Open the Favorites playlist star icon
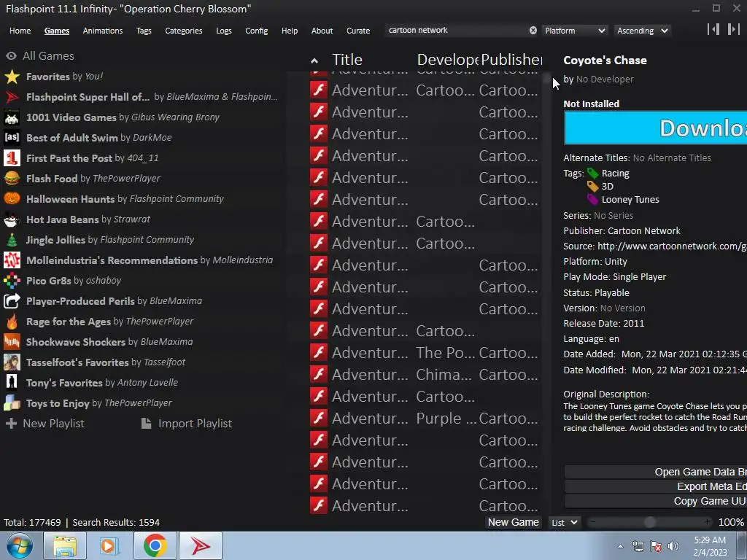Viewport: 747px width, 560px height. [12, 76]
